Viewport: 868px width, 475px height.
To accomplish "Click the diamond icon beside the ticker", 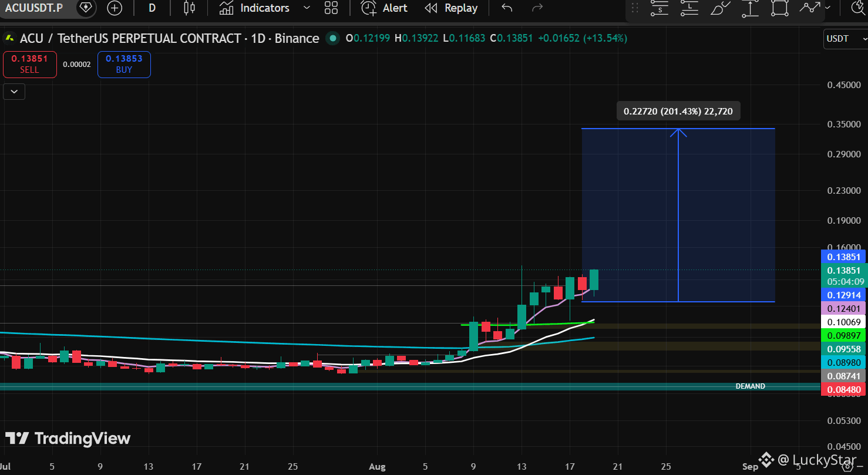I will pos(86,8).
